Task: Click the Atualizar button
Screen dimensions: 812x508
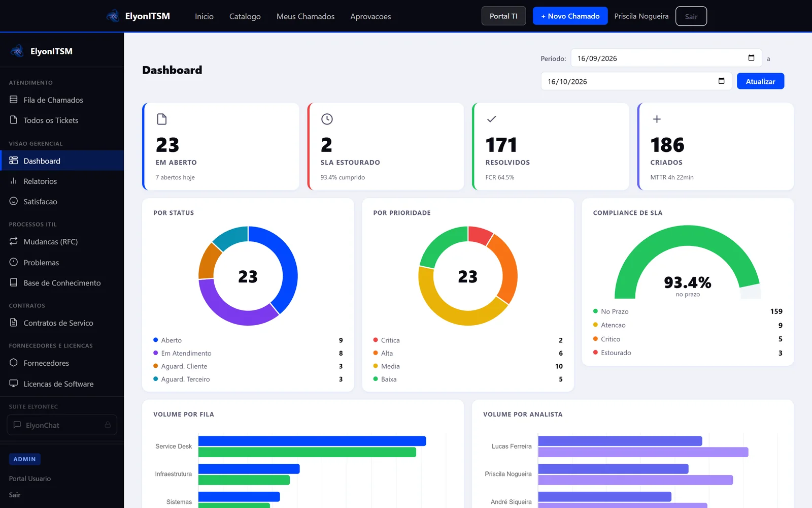Action: [x=760, y=81]
